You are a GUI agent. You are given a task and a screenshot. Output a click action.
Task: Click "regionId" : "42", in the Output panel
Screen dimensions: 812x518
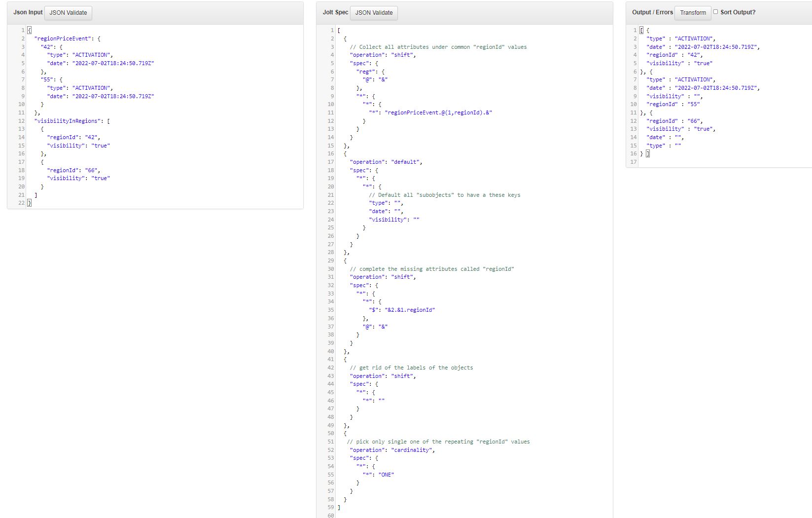675,55
